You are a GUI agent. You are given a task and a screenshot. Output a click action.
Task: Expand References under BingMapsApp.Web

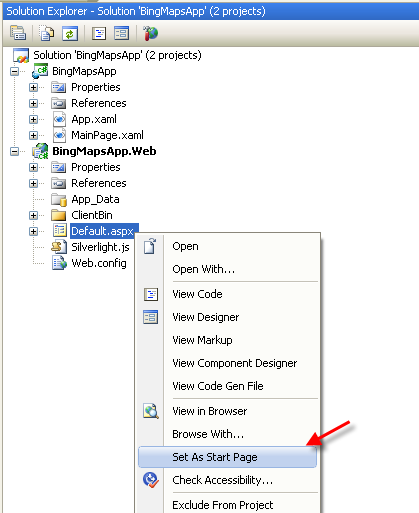click(x=33, y=183)
